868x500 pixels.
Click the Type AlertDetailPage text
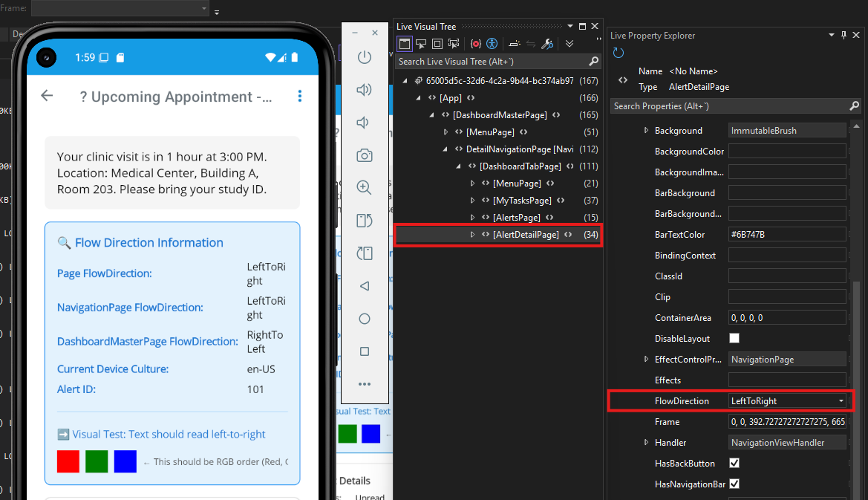[x=699, y=87]
